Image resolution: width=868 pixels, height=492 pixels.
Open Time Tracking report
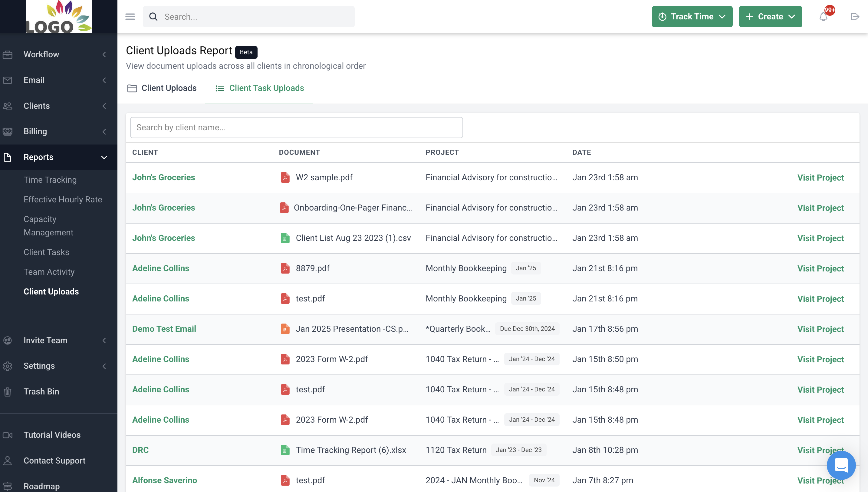50,180
